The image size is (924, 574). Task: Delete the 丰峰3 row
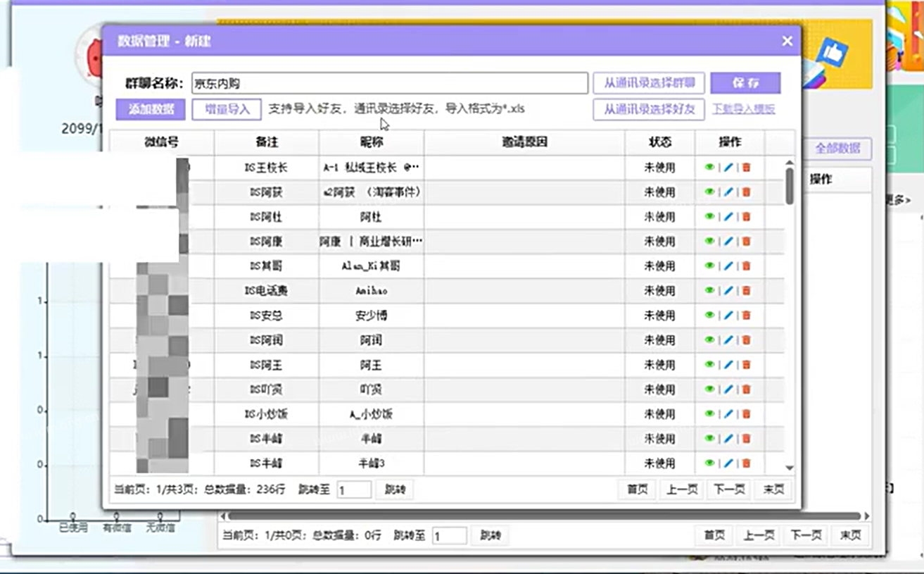(746, 463)
